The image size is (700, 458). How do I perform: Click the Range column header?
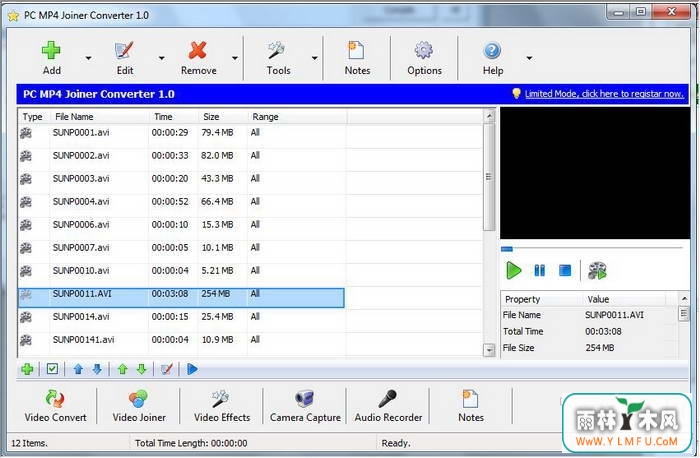[296, 117]
